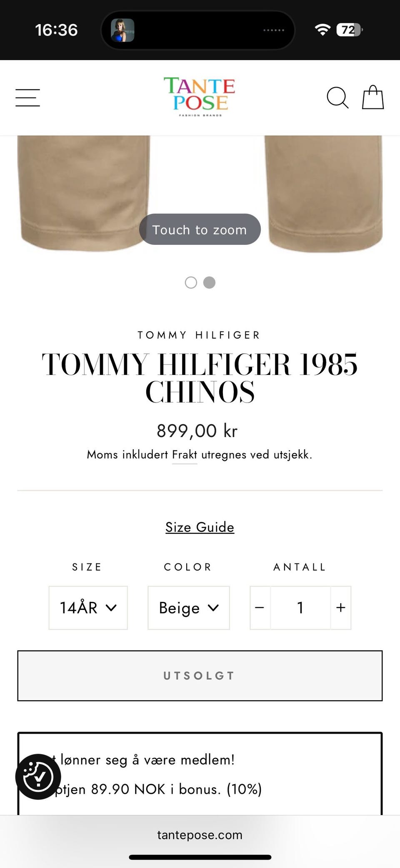Open the cookie consent badge
This screenshot has height=868, width=400.
(38, 777)
